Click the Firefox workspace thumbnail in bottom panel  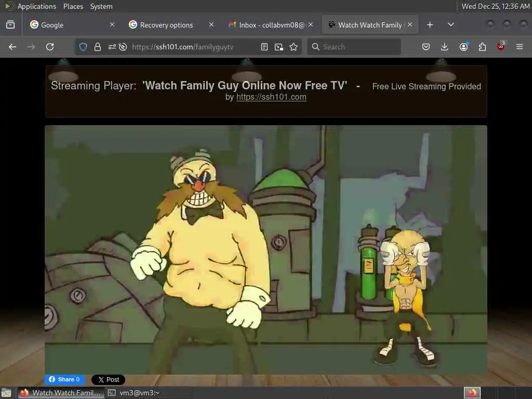tap(472, 393)
